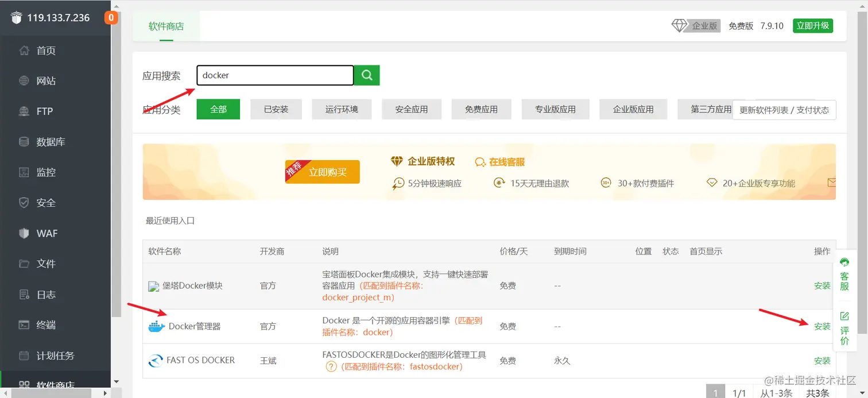
Task: Click the 免费版 7.9.10 version text
Action: click(x=756, y=26)
